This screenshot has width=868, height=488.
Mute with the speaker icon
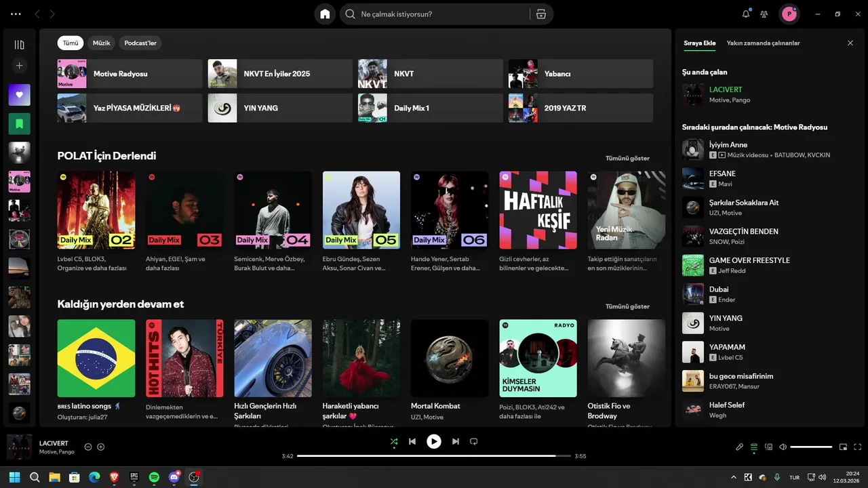click(x=783, y=447)
